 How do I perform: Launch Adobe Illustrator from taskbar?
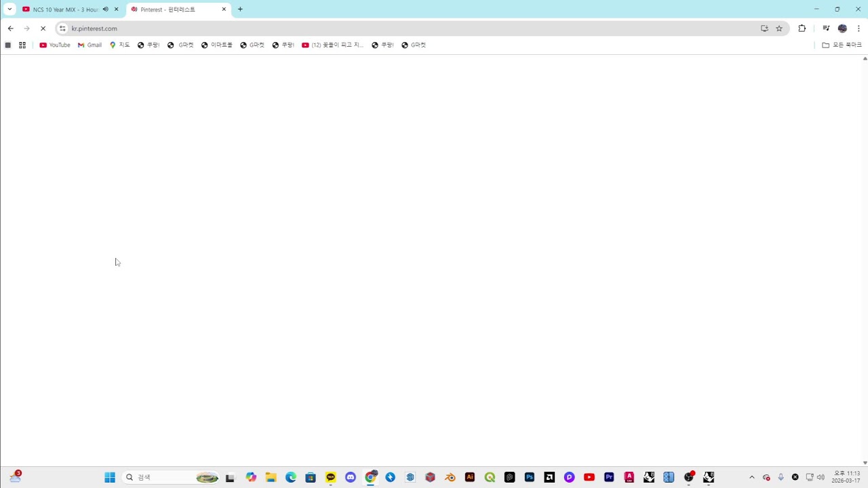(x=470, y=477)
